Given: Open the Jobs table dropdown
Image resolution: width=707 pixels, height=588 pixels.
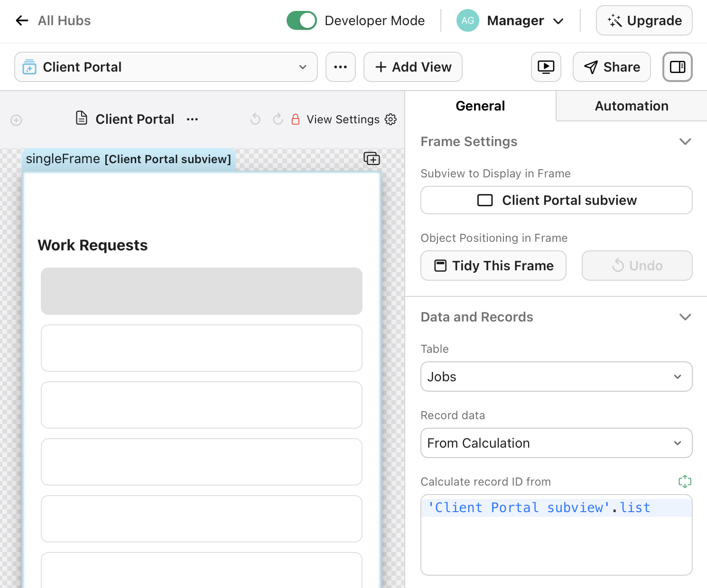Looking at the screenshot, I should pos(556,377).
